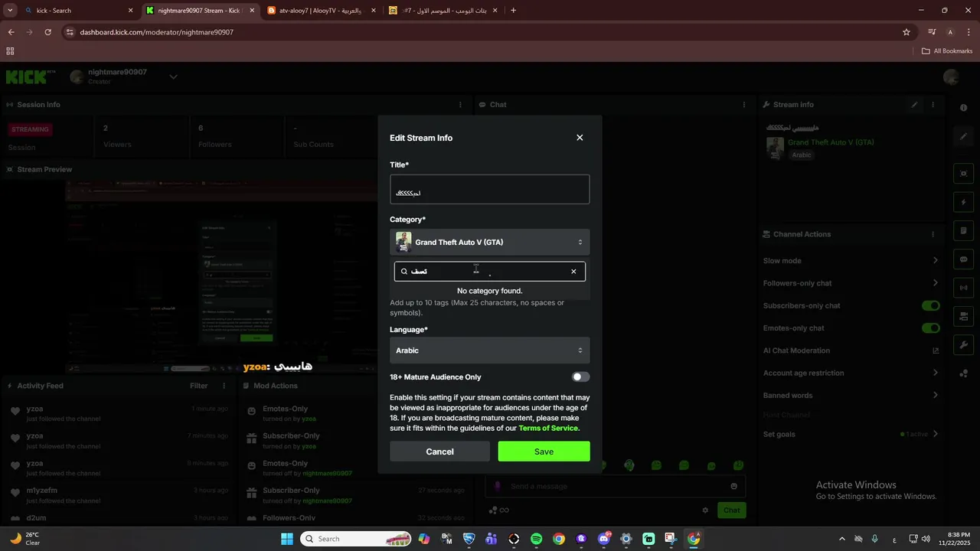The width and height of the screenshot is (980, 551).
Task: Open AI Chat Moderation external link icon
Action: pyautogui.click(x=935, y=350)
